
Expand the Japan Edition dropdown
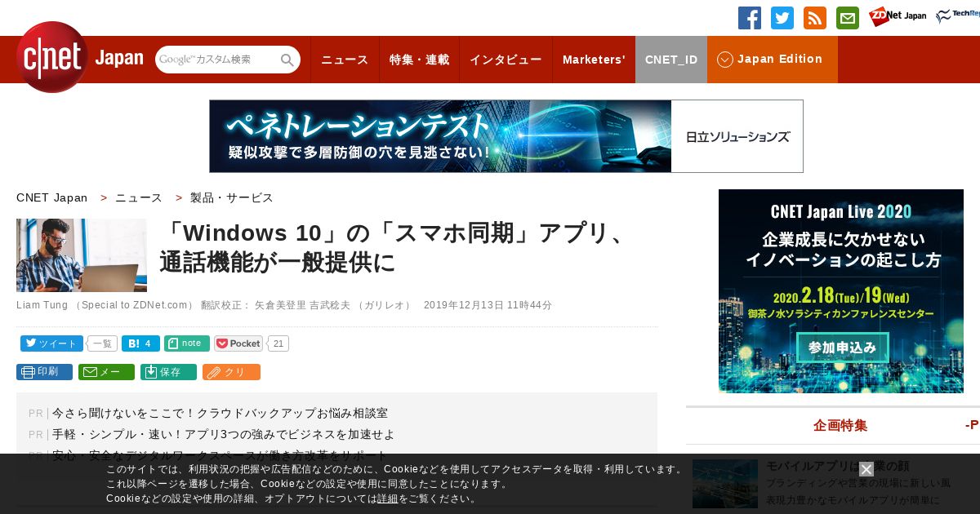click(x=773, y=60)
